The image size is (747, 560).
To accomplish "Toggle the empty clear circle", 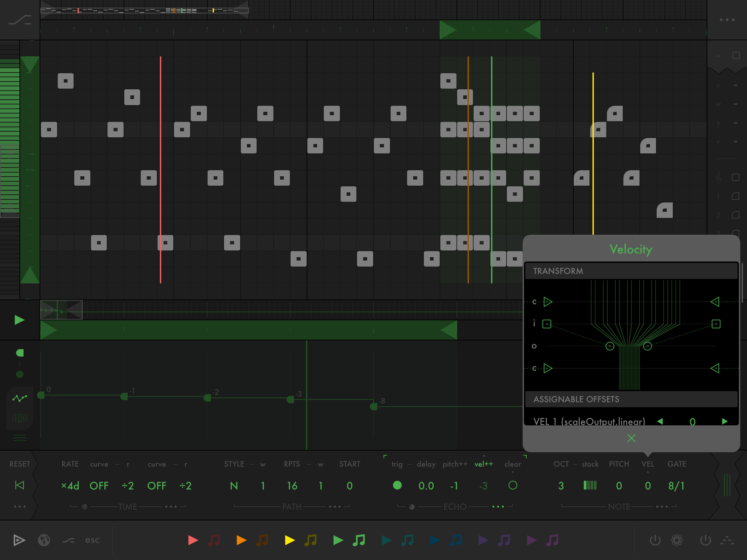I will coord(513,485).
